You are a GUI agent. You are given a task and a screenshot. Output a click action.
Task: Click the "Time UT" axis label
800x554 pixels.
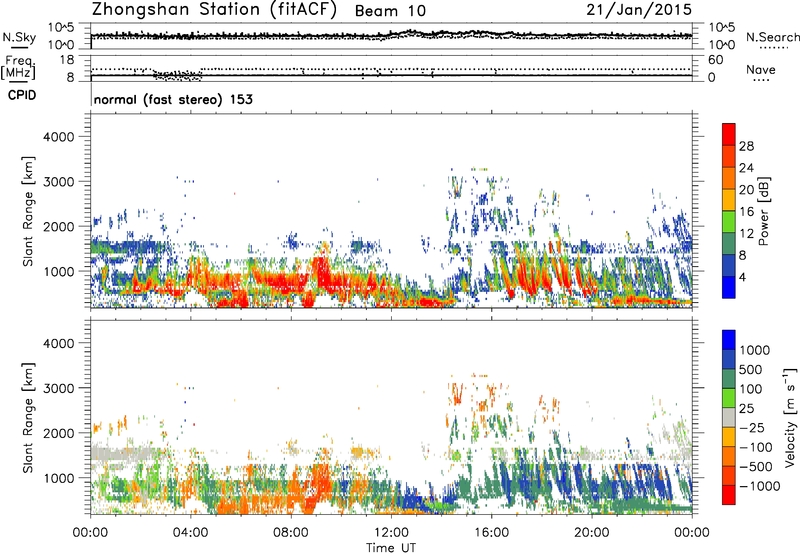tap(391, 548)
